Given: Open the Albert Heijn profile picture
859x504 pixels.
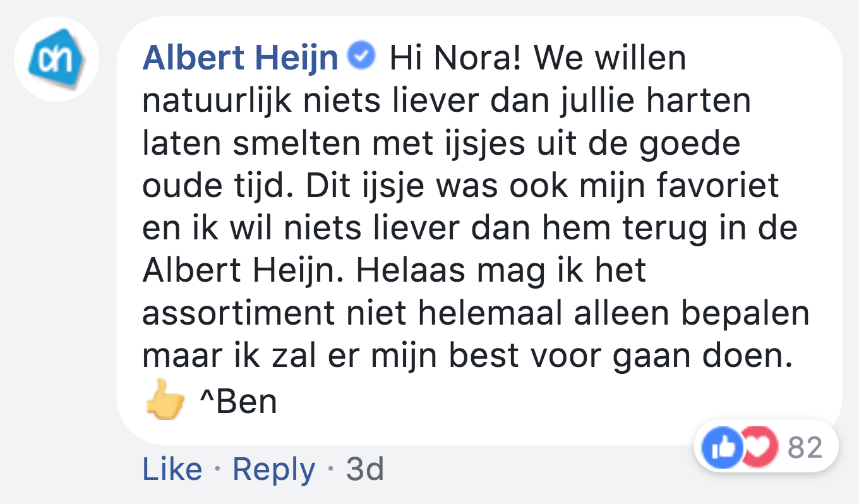Looking at the screenshot, I should [56, 59].
